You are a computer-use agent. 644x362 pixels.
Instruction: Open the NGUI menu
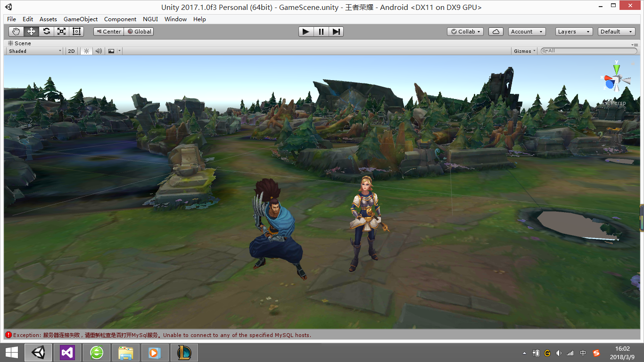tap(150, 19)
